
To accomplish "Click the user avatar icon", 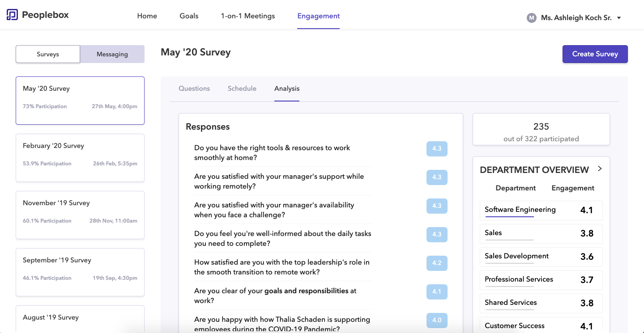I will (x=531, y=18).
